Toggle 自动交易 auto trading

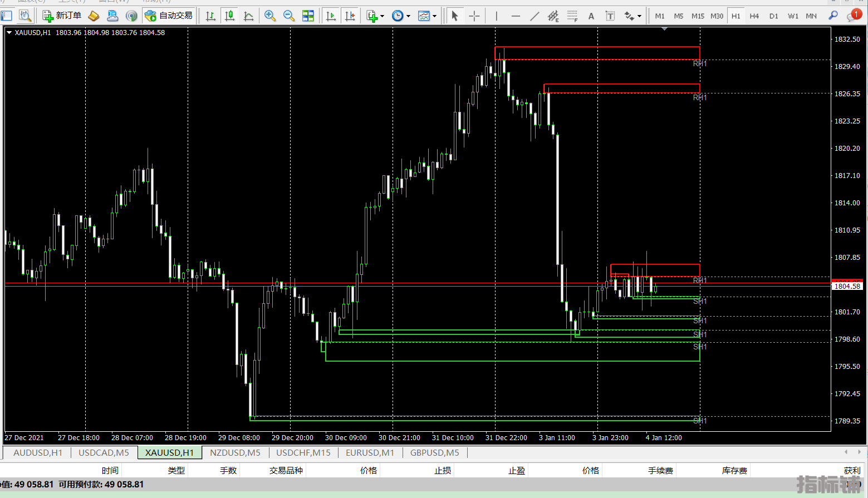169,16
